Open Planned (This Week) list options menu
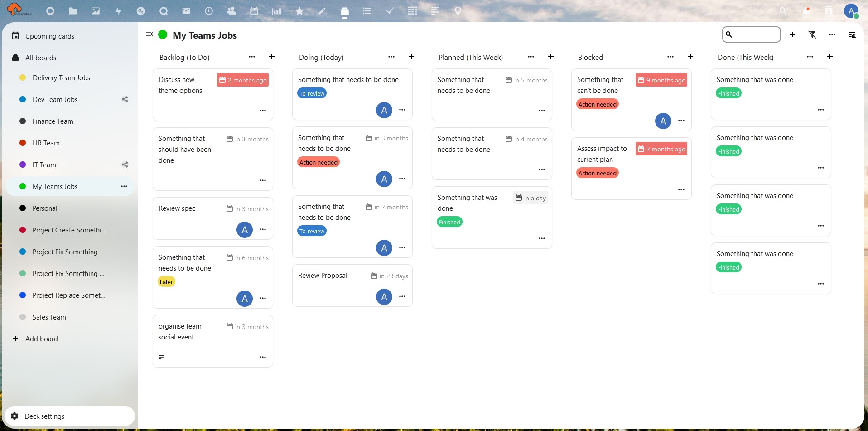 click(x=531, y=57)
